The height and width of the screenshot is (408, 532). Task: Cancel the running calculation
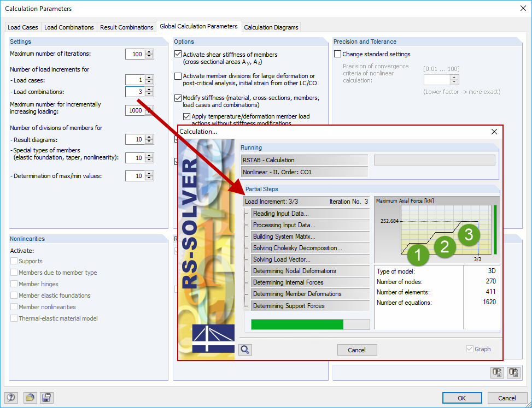357,350
